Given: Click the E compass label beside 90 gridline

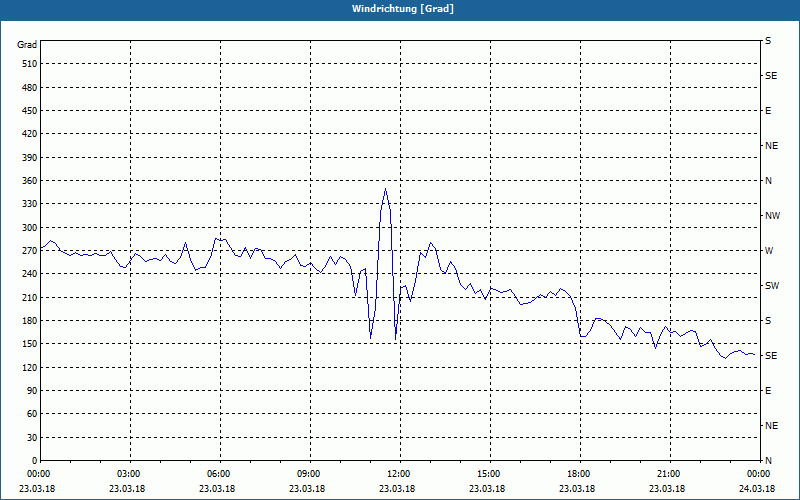Looking at the screenshot, I should click(x=768, y=391).
